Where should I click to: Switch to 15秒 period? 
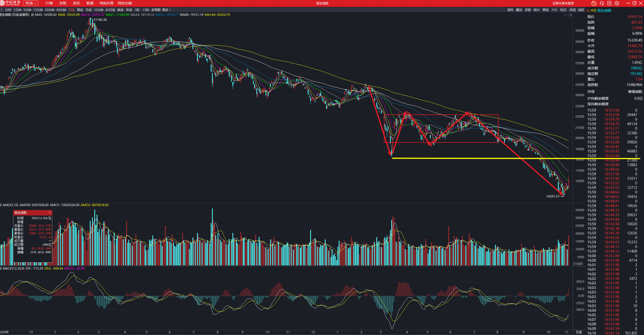146,10
